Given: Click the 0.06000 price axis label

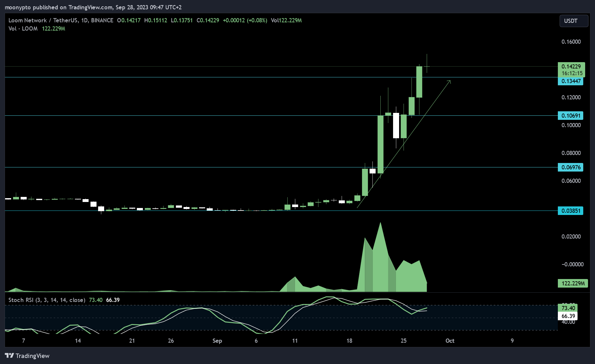Looking at the screenshot, I should (x=571, y=181).
